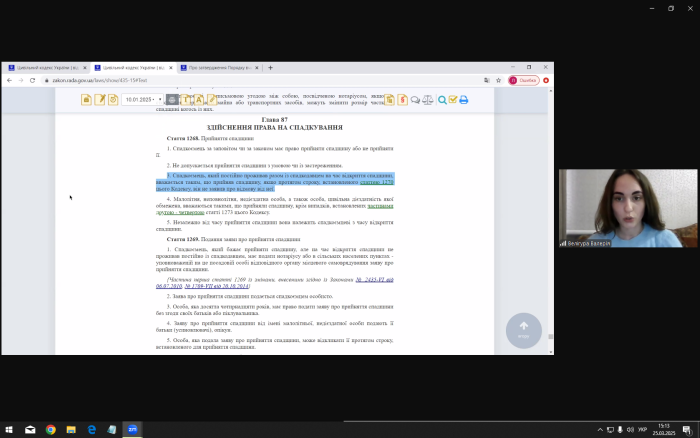Open the Zoom app in the taskbar
Screen dimensions: 700x438
coord(130,429)
